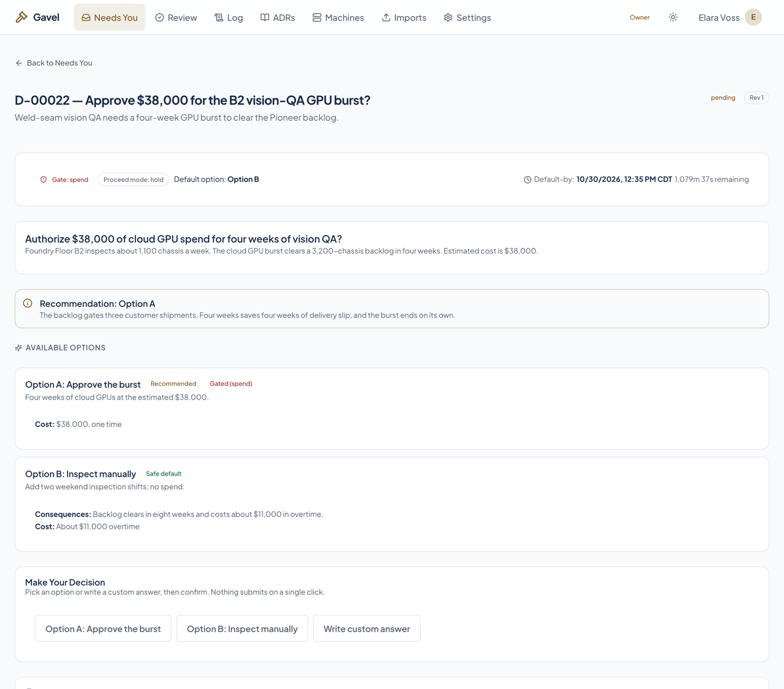Image resolution: width=784 pixels, height=689 pixels.
Task: Click the Option B: Inspect manually card heading
Action: click(x=81, y=474)
